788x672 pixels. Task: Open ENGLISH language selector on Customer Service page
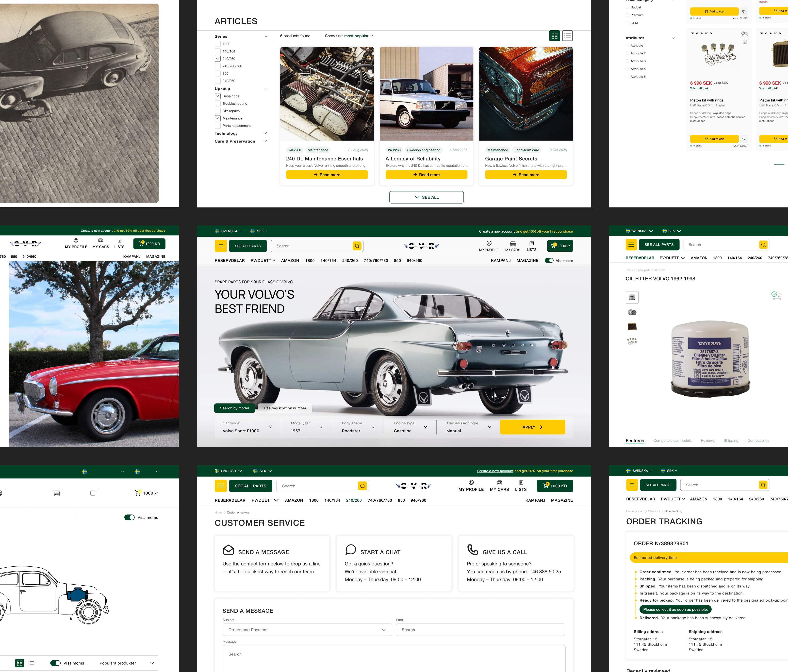229,471
